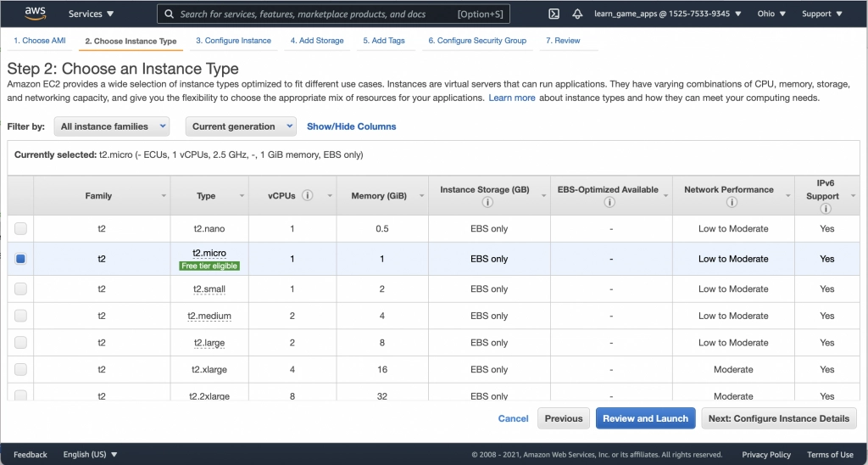Select the t2.large instance checkbox

tap(20, 343)
